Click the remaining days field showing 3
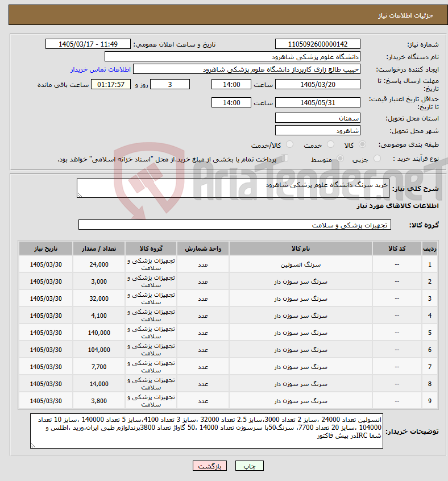The height and width of the screenshot is (481, 448). click(x=170, y=84)
